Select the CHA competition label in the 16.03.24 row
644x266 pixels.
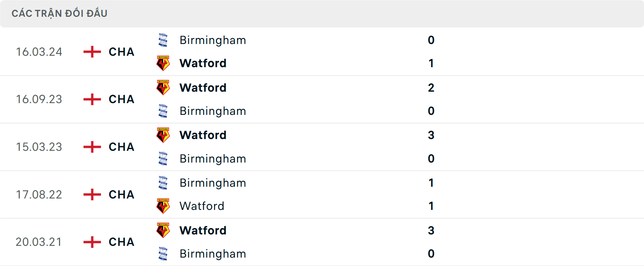pos(121,52)
